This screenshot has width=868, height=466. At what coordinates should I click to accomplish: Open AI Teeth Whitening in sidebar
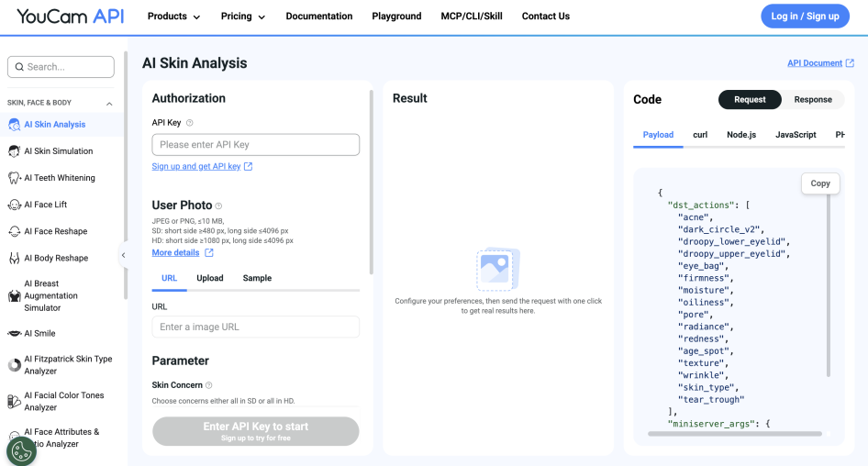coord(60,178)
